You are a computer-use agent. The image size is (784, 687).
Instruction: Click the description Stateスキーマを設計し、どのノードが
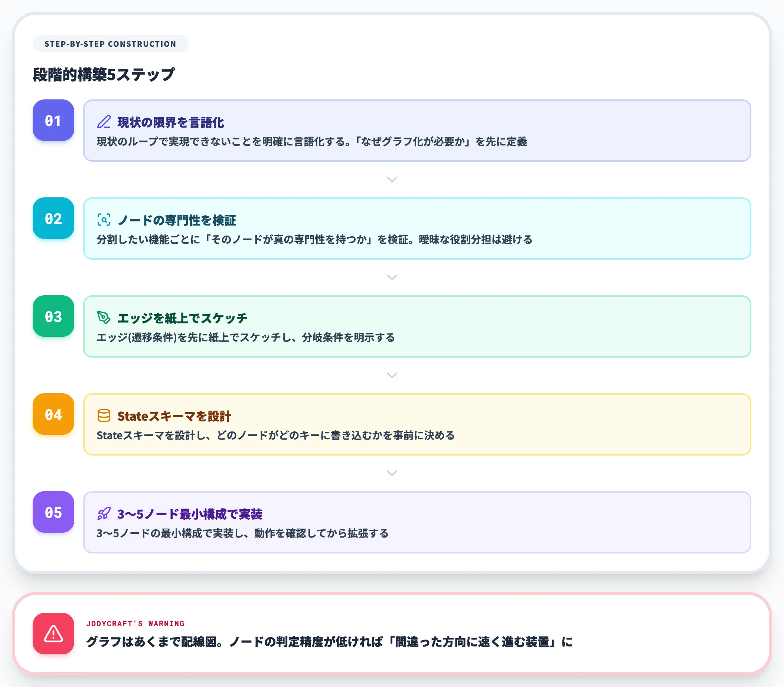(x=275, y=435)
